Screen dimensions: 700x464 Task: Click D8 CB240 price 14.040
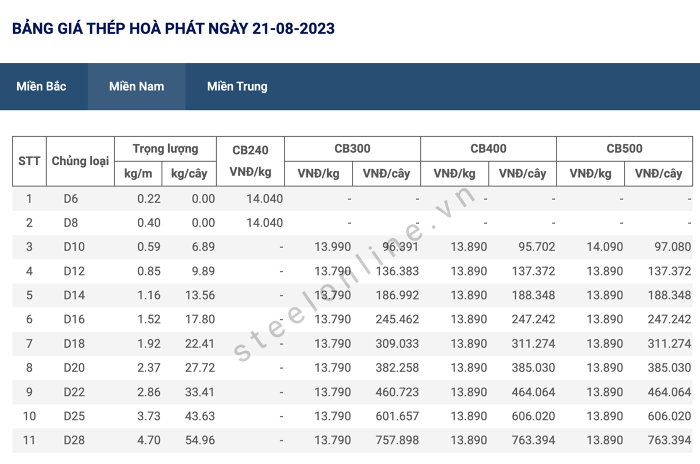click(265, 223)
